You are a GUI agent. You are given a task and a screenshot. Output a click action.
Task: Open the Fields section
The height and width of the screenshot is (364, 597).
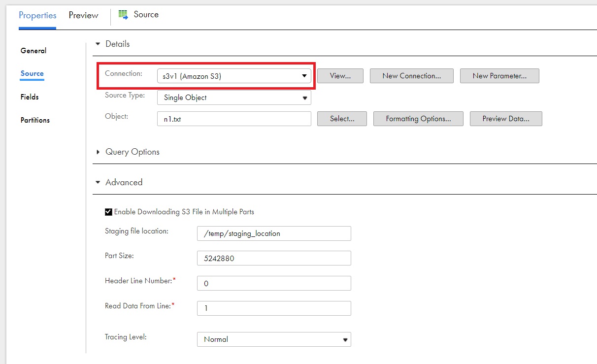point(30,97)
